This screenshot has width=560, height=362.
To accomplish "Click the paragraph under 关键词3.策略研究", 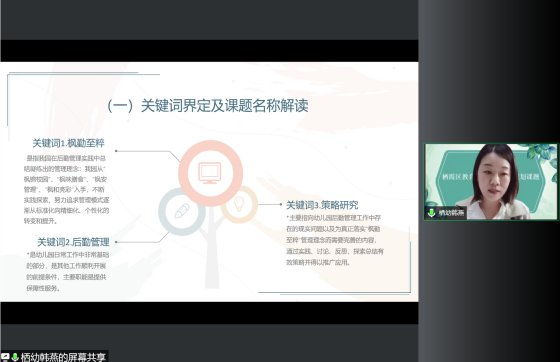I will coord(335,240).
